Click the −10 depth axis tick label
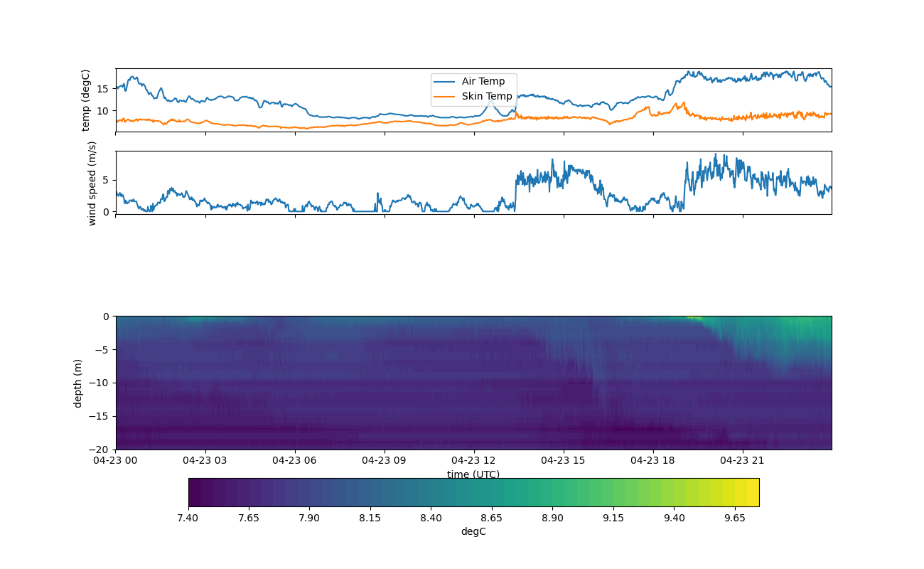 100,383
